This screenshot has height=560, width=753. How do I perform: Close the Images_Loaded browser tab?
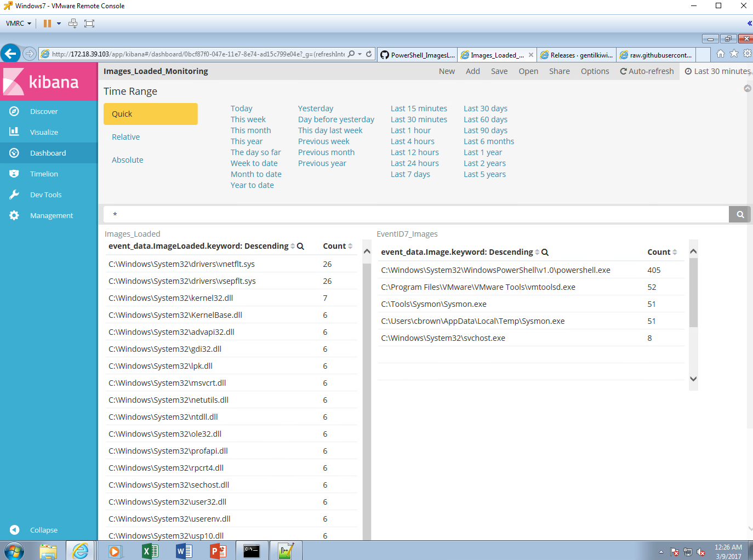(530, 55)
